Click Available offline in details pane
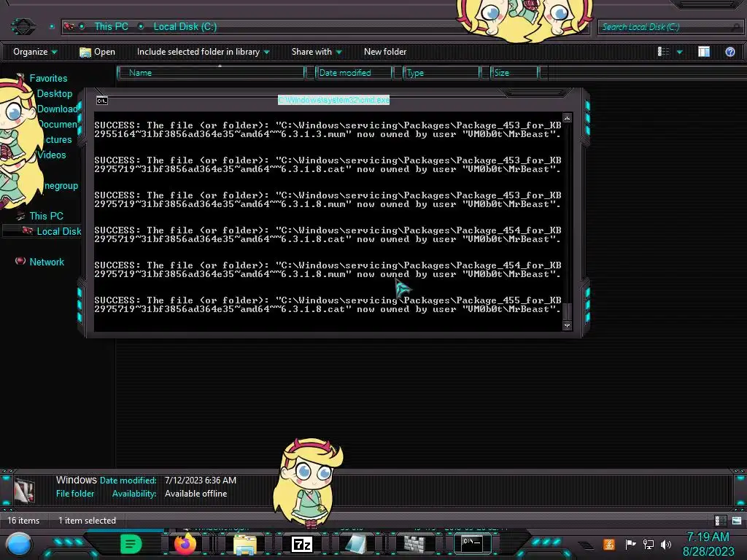 [x=196, y=494]
